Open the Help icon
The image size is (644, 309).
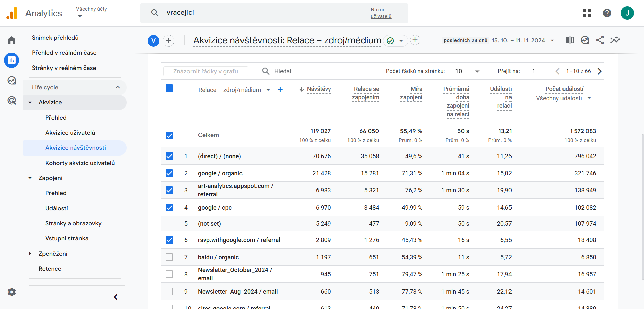(607, 13)
